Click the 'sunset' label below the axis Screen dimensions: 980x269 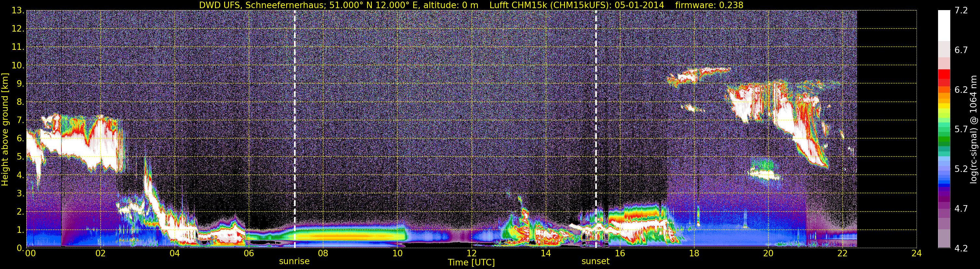tap(595, 261)
